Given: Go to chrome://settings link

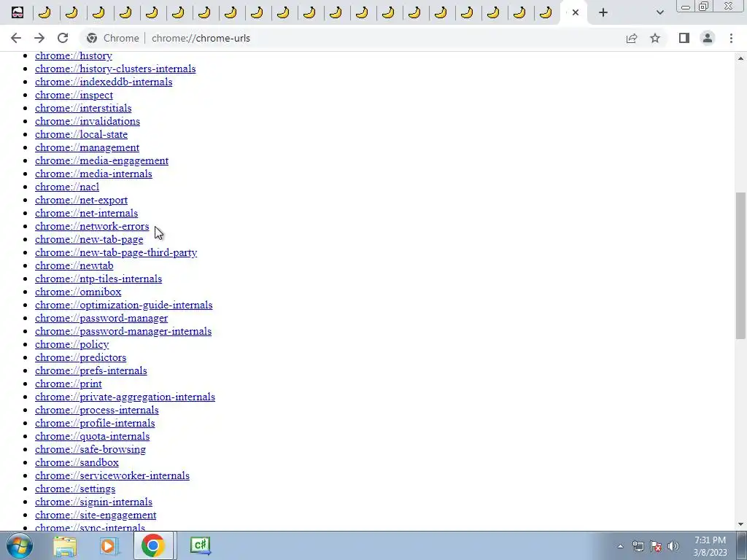Looking at the screenshot, I should coord(75,489).
